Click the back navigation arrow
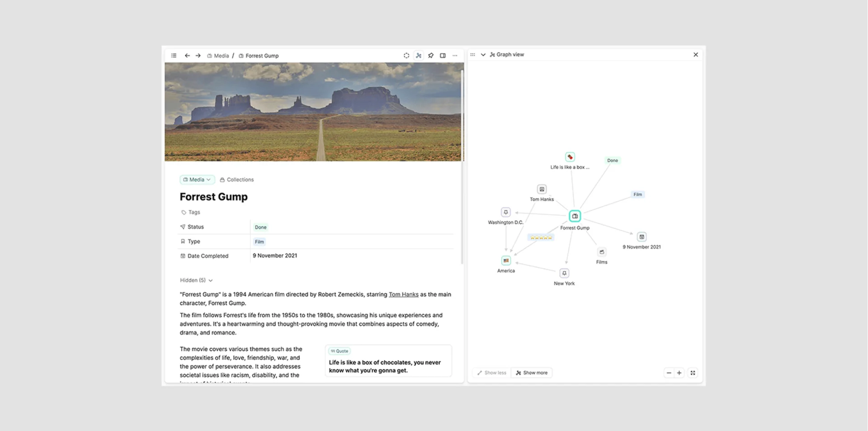This screenshot has height=431, width=868. (187, 55)
